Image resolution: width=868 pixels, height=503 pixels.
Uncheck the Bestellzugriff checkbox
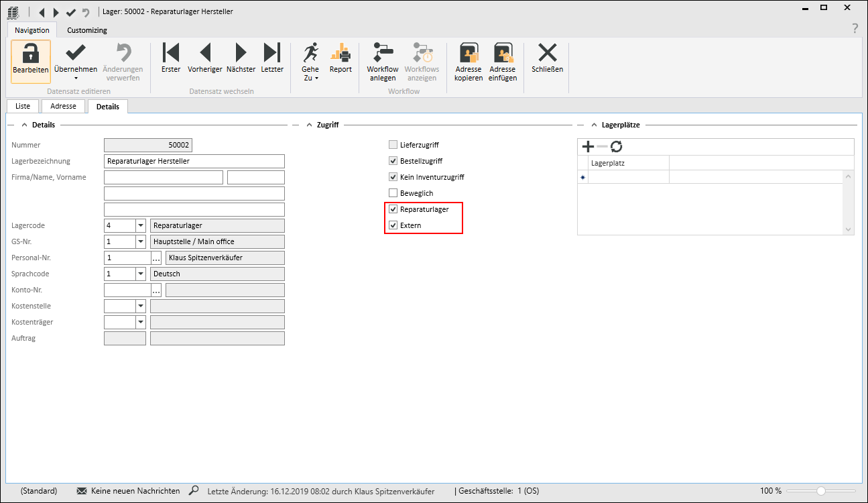point(393,161)
